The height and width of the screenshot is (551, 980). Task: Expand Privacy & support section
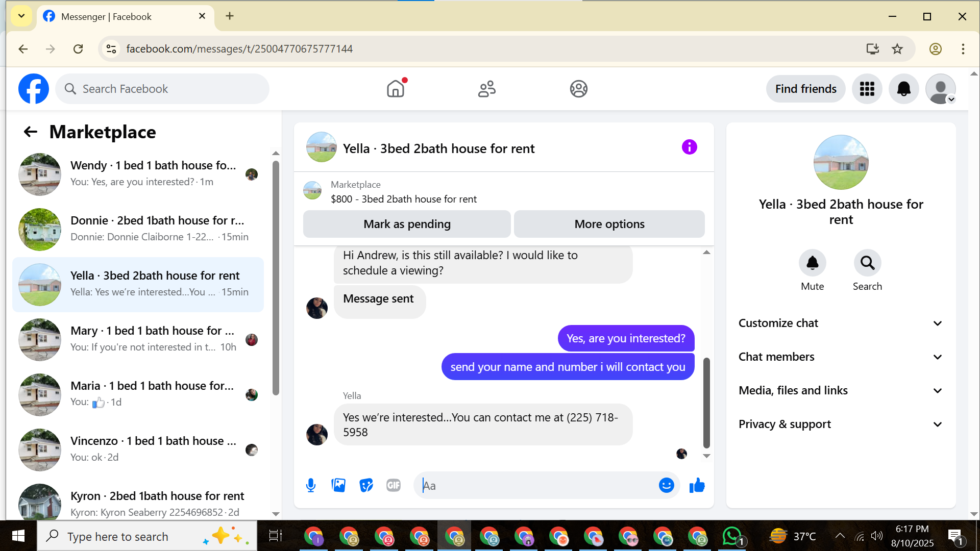tap(840, 424)
